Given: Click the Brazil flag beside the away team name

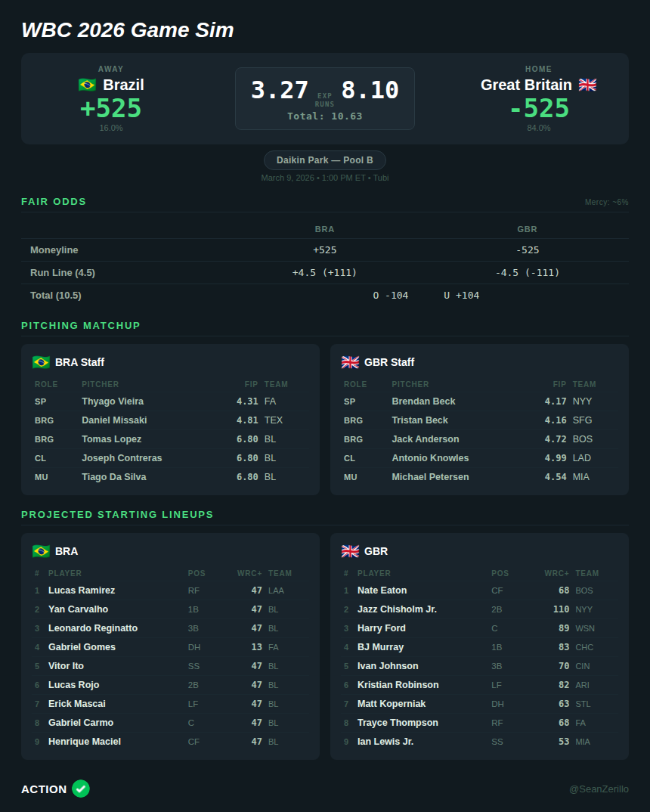Looking at the screenshot, I should (x=87, y=85).
